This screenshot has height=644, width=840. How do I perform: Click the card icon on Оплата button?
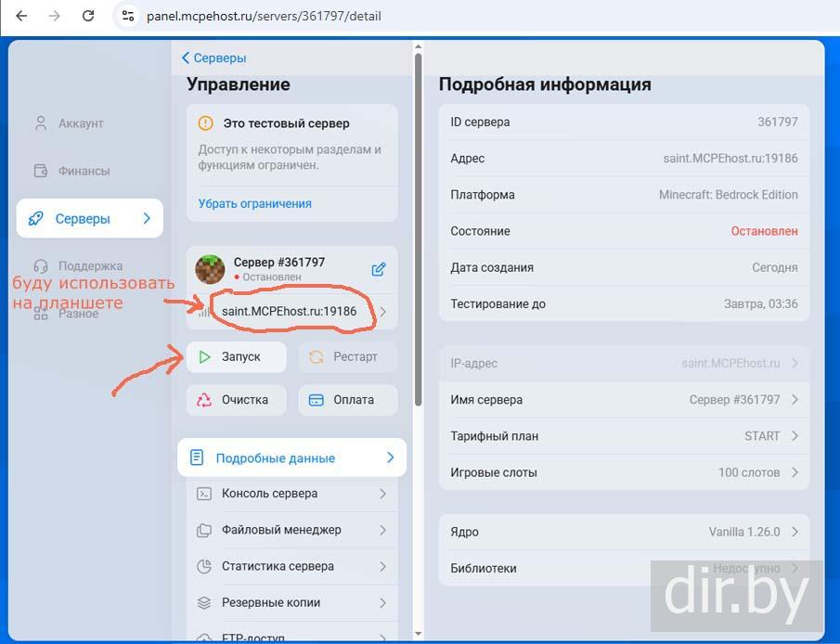click(317, 400)
